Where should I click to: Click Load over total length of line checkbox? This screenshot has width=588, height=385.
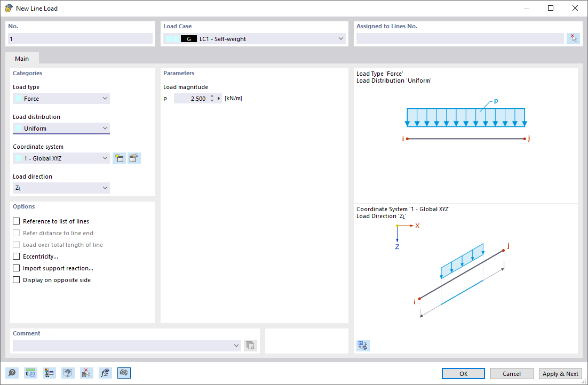(17, 245)
